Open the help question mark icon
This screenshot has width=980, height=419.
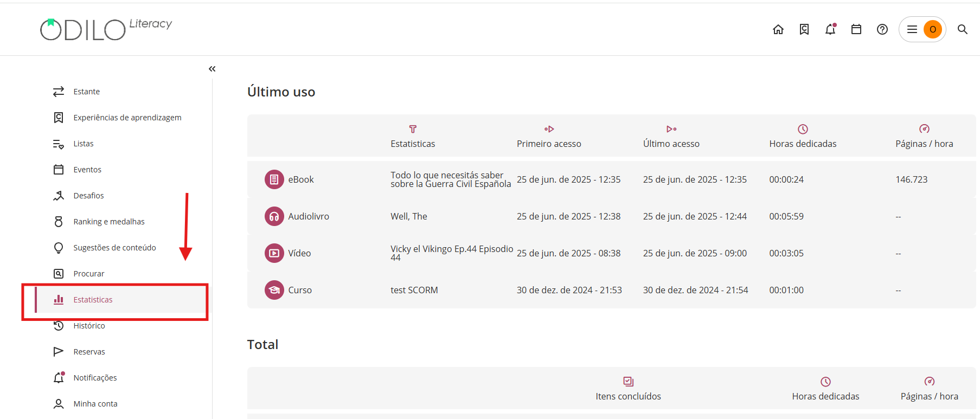882,29
